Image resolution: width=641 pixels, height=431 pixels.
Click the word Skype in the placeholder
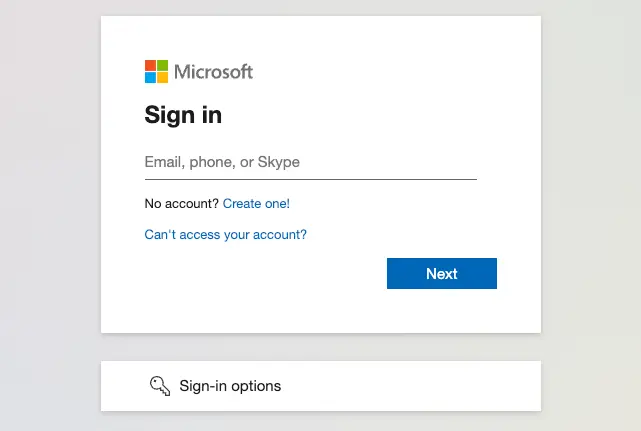(279, 162)
